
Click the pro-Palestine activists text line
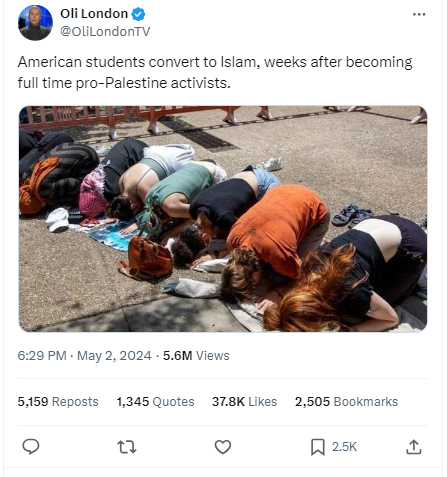[124, 83]
